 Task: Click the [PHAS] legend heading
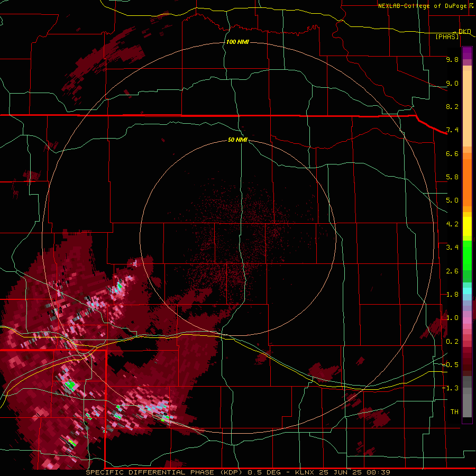(x=447, y=37)
